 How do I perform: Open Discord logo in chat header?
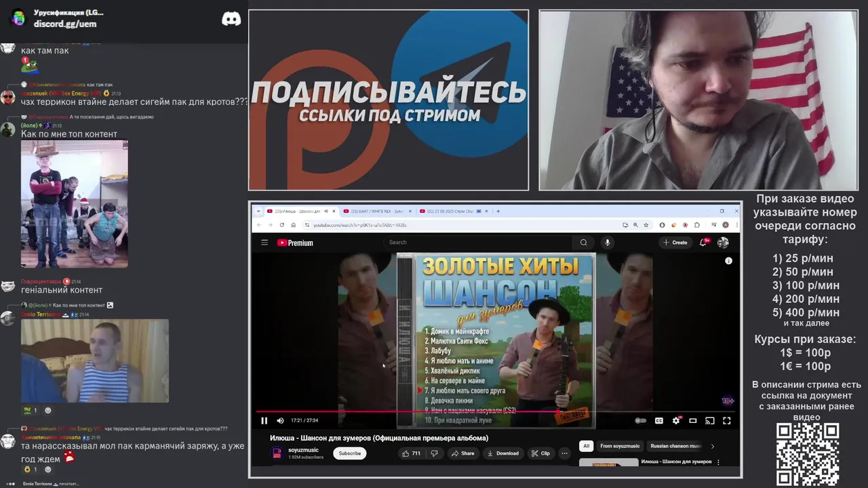pos(231,19)
